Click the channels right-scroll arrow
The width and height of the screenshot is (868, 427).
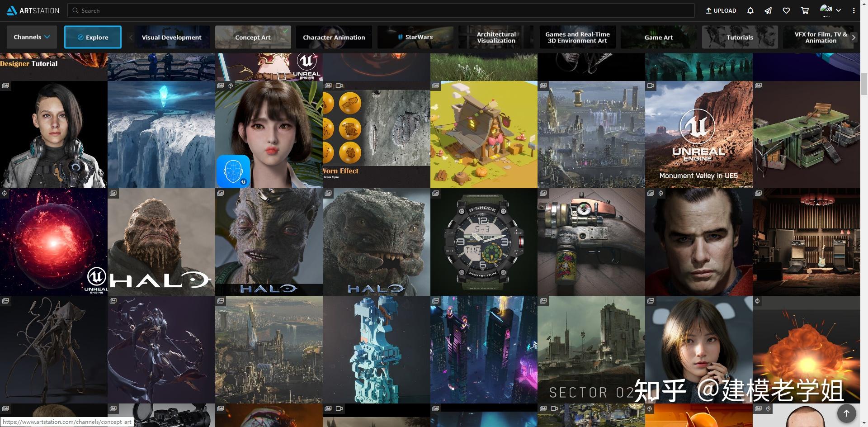tap(854, 37)
